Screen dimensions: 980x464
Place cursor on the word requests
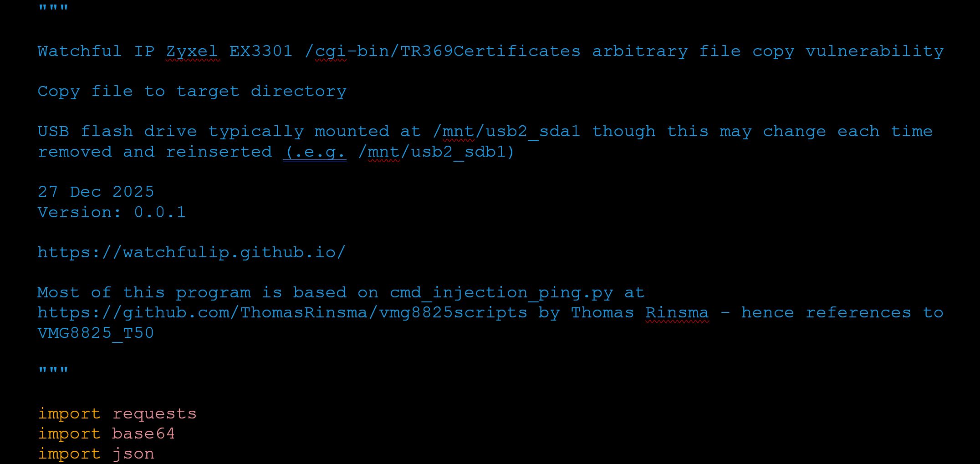pos(154,413)
